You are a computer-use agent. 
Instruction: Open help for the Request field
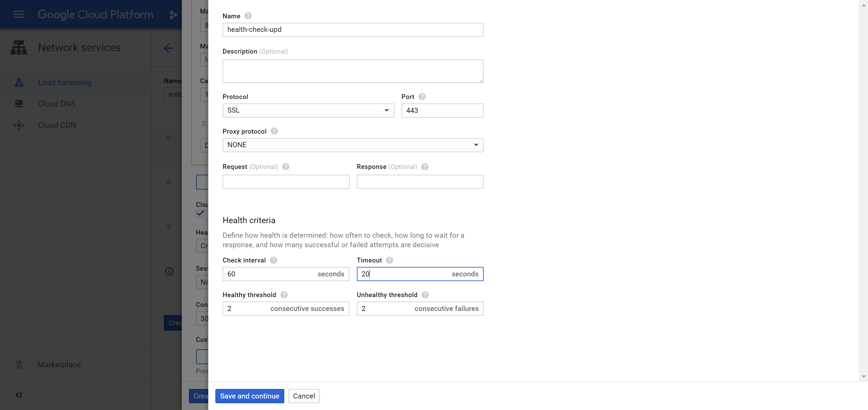coord(286,167)
